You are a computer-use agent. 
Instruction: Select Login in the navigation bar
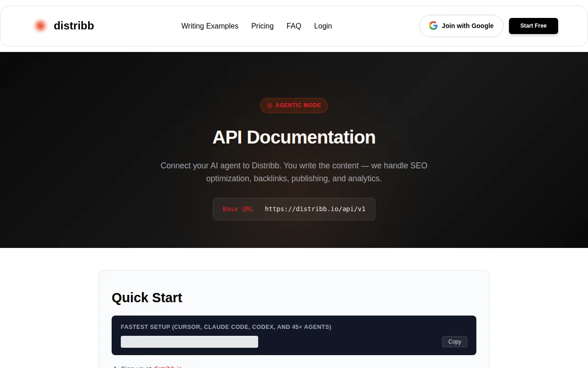(x=323, y=26)
